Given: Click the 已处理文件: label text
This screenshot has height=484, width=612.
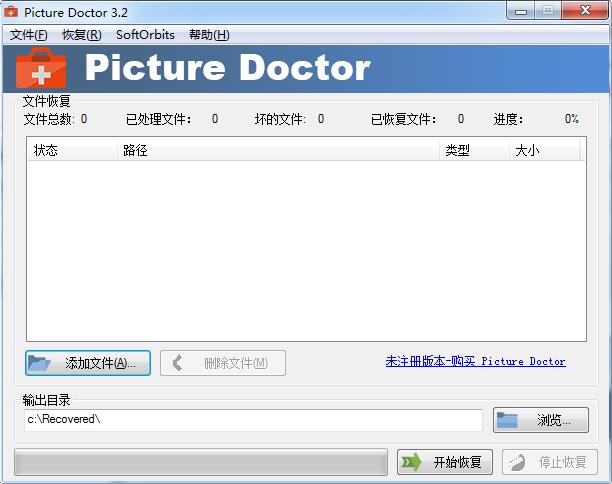Looking at the screenshot, I should [x=158, y=119].
